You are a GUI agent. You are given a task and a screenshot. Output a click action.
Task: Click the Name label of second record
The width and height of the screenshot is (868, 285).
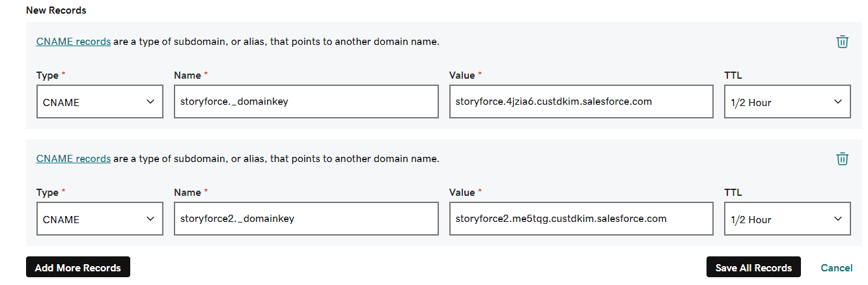coord(188,193)
